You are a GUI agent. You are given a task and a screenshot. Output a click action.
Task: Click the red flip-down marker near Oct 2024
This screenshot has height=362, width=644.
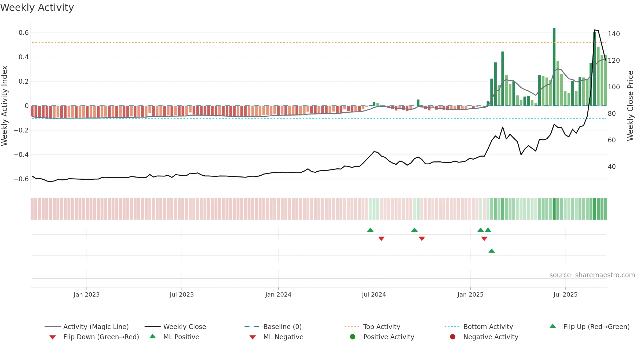pos(422,238)
